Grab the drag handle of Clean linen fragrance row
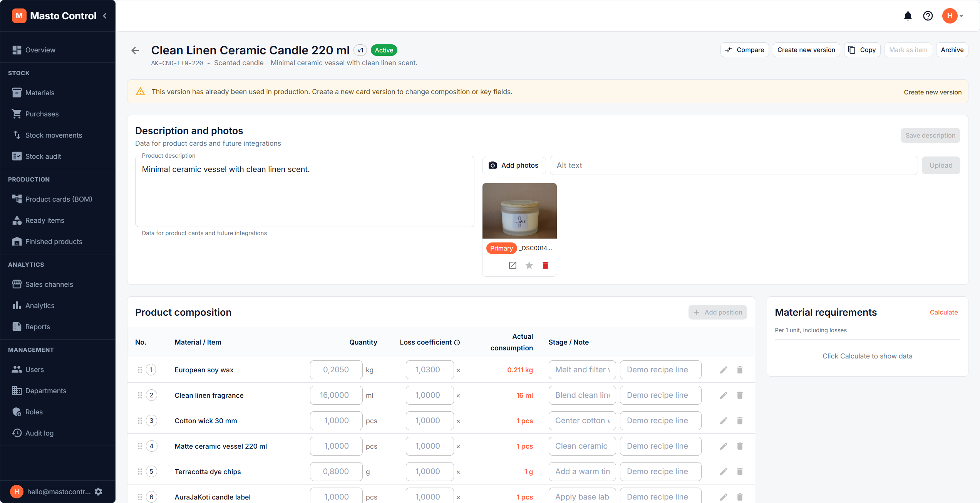 140,395
